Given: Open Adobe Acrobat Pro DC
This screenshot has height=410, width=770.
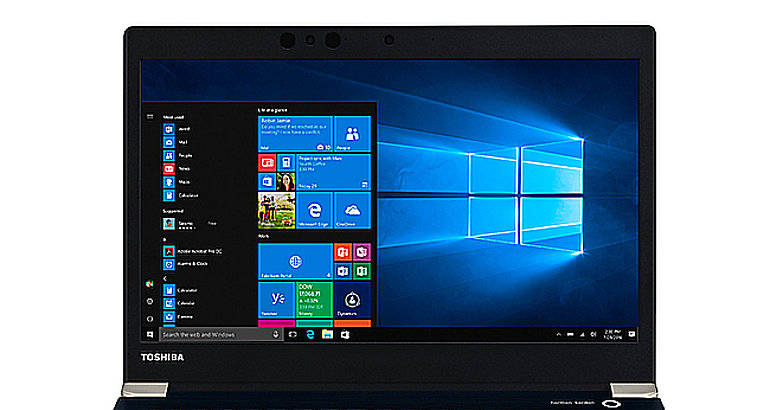Looking at the screenshot, I should coord(192,251).
